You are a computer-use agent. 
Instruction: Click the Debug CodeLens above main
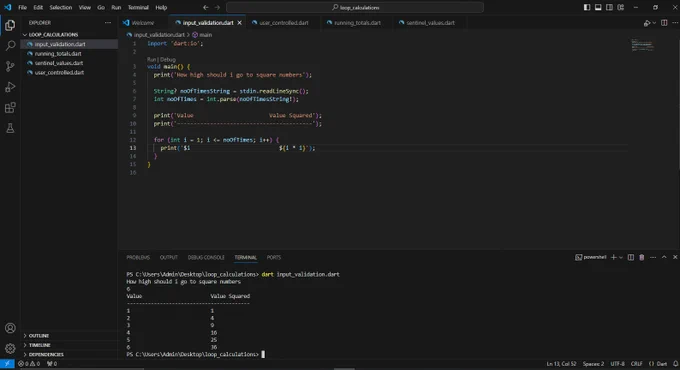pyautogui.click(x=168, y=59)
